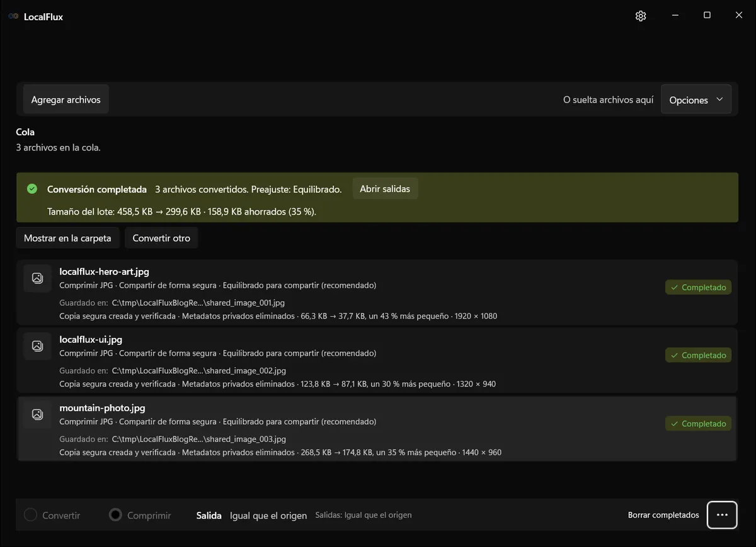756x547 pixels.
Task: Click 'O suelta archivos aquí' drop text
Action: click(608, 100)
